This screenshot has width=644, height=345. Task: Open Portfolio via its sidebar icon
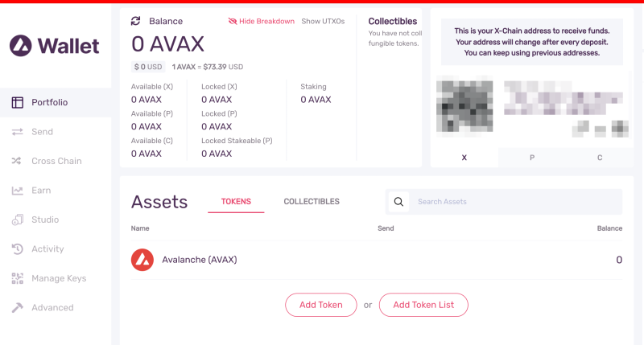point(17,103)
